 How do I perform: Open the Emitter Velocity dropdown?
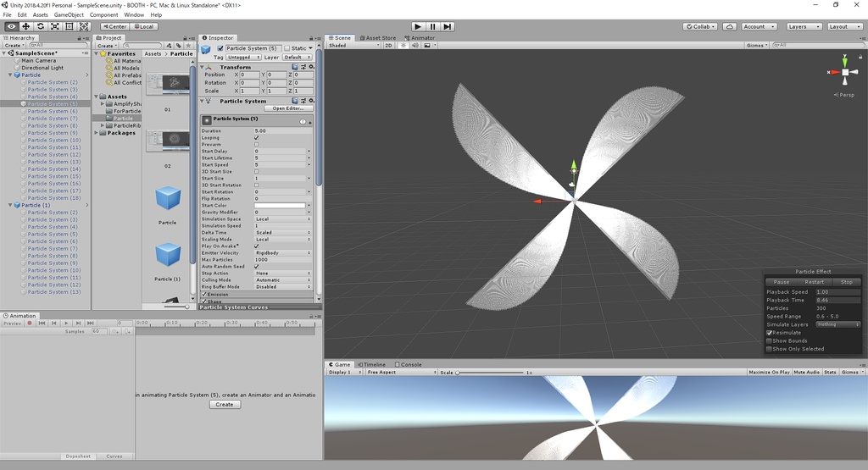282,252
